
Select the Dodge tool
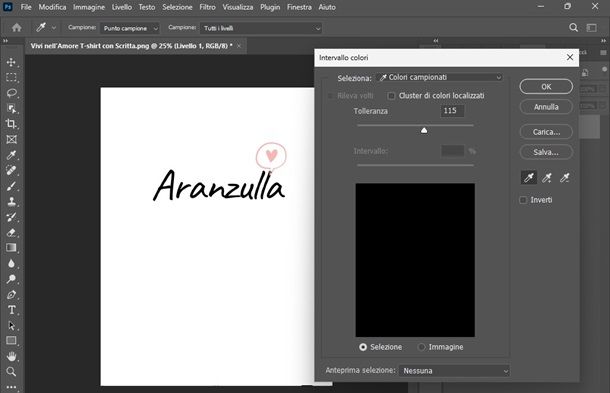click(11, 279)
